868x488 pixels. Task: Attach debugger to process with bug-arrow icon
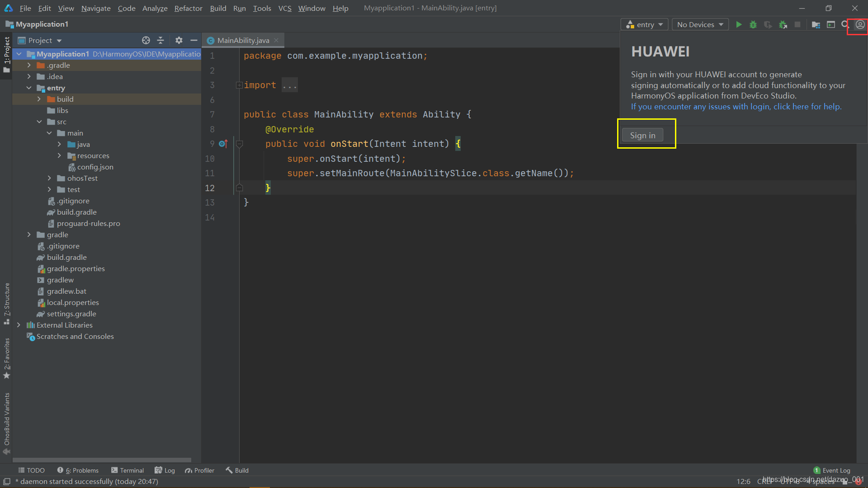[x=783, y=24]
